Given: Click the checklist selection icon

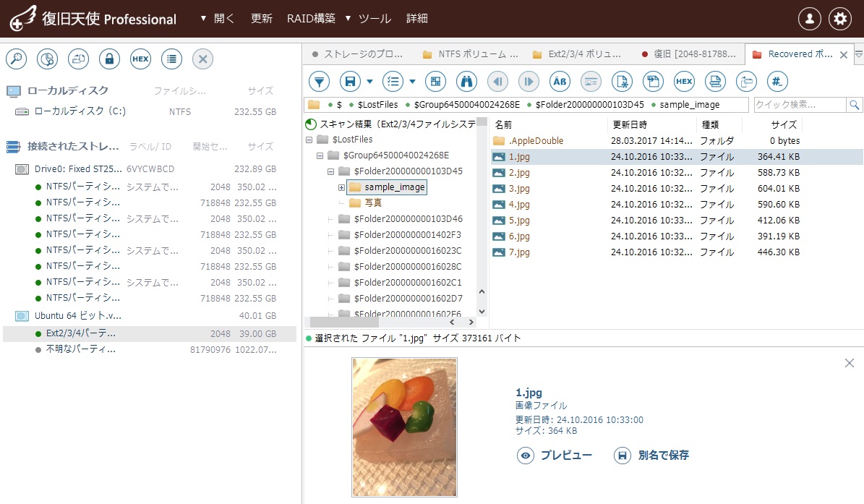Looking at the screenshot, I should [393, 82].
